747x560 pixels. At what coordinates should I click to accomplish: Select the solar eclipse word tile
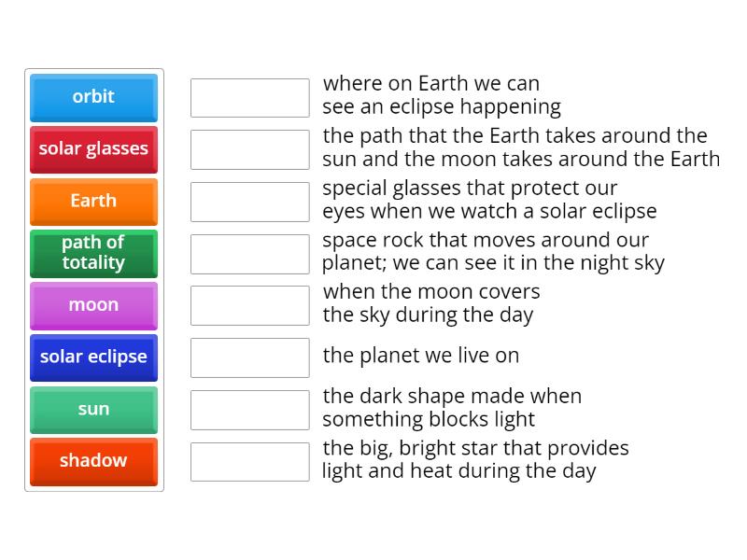coord(93,357)
